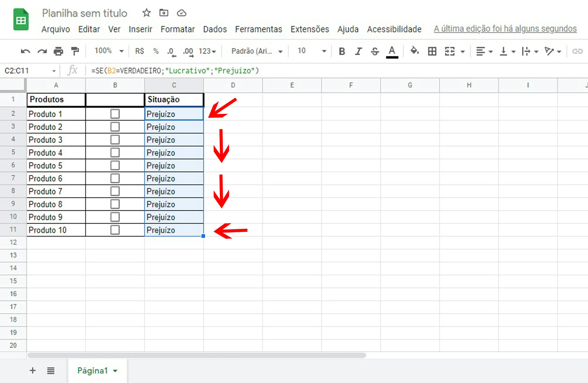Viewport: 588px width, 383px height.
Task: Open the fill color picker
Action: [415, 51]
